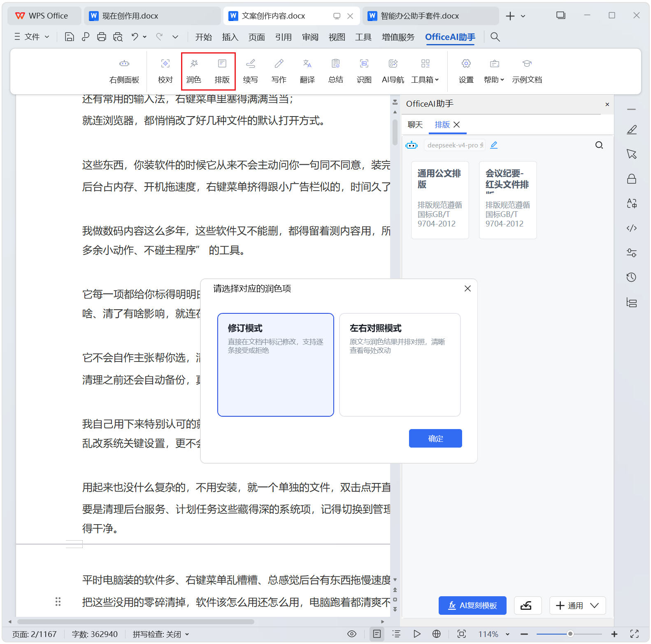Open the 通用 template category dropdown
651x644 pixels.
click(x=578, y=606)
